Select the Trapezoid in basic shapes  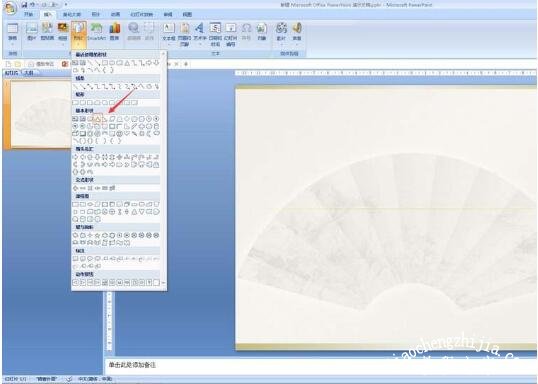click(x=119, y=119)
